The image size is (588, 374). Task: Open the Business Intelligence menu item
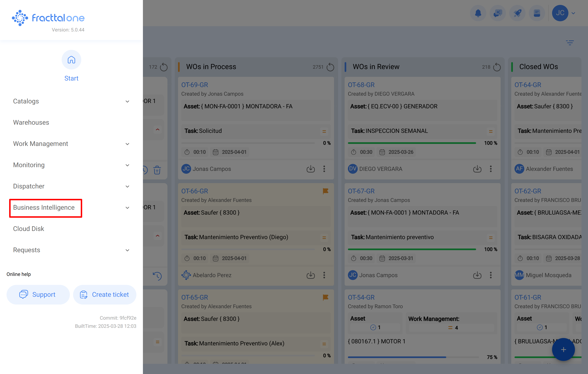(x=44, y=207)
